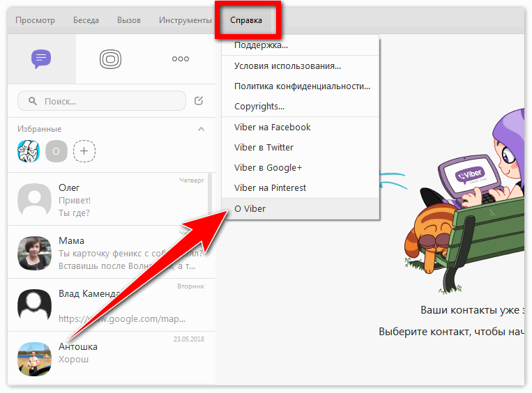Open the Инструменты menu
This screenshot has height=393, width=532.
coord(185,20)
